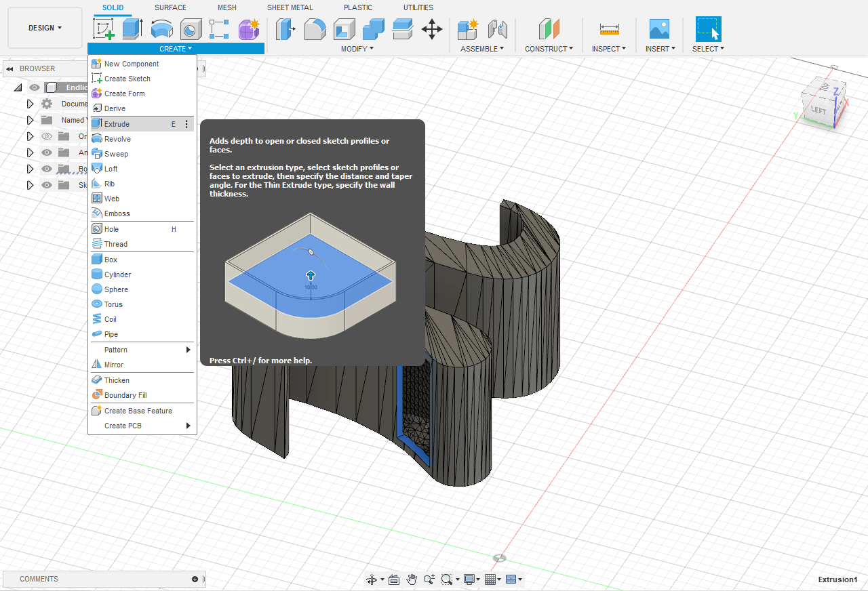The width and height of the screenshot is (868, 591).
Task: Toggle visibility of the Sketches folder
Action: (46, 184)
